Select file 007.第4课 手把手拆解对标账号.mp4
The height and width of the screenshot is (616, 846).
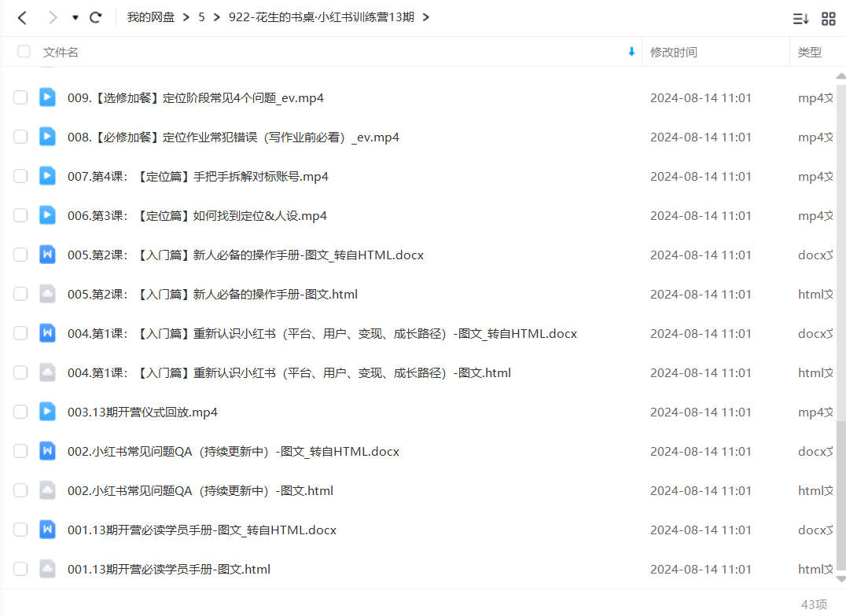click(198, 177)
